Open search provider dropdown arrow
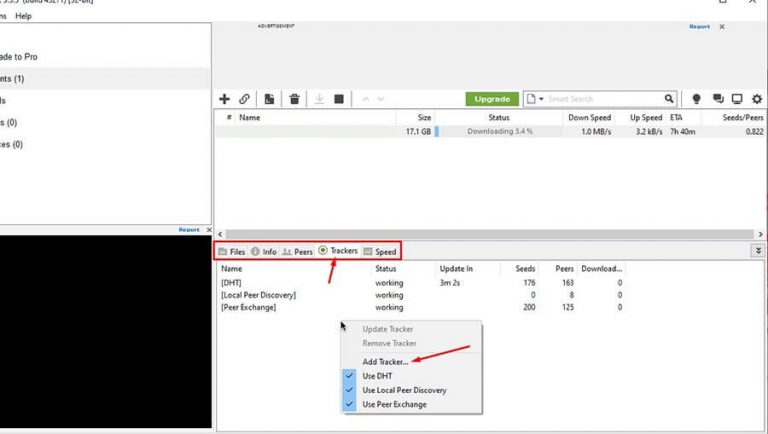The width and height of the screenshot is (768, 434). coord(541,99)
